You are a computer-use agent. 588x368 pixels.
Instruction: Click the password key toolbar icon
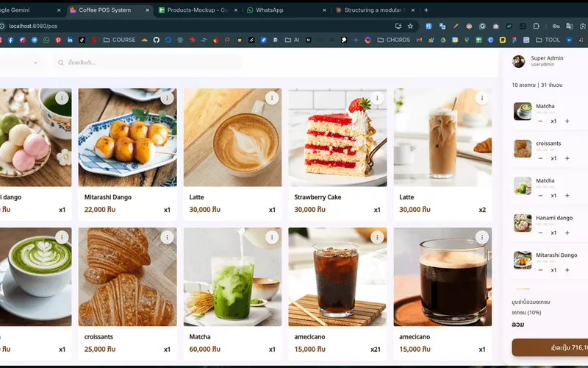tap(556, 26)
